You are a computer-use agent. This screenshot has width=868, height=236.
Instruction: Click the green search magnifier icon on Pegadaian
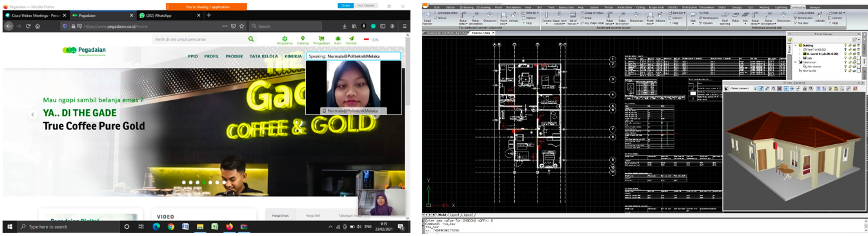coord(251,39)
